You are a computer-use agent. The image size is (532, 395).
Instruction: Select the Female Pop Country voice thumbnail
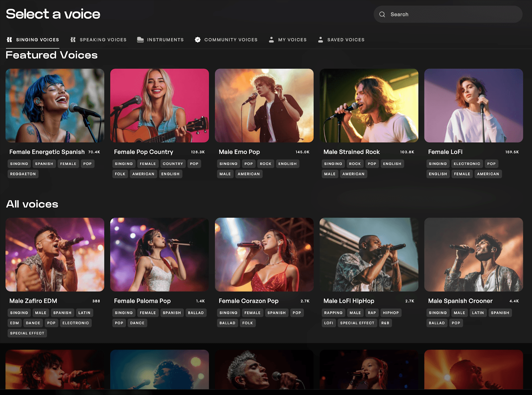pyautogui.click(x=159, y=105)
